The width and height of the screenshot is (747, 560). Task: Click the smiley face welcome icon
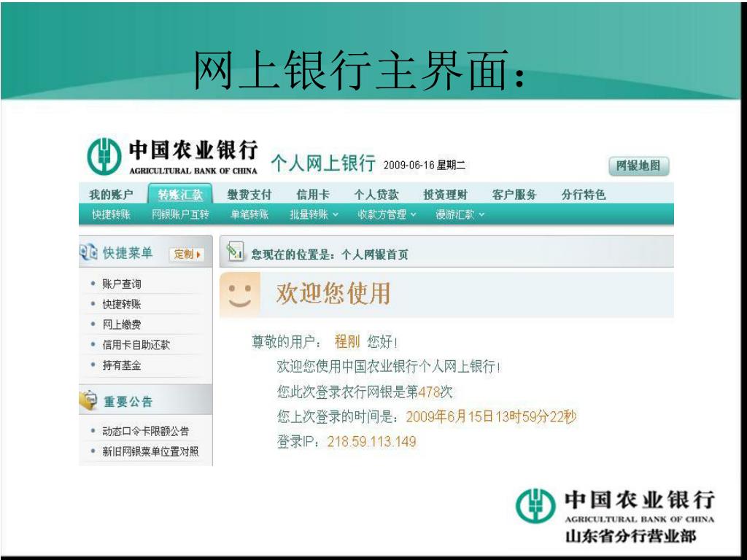239,295
